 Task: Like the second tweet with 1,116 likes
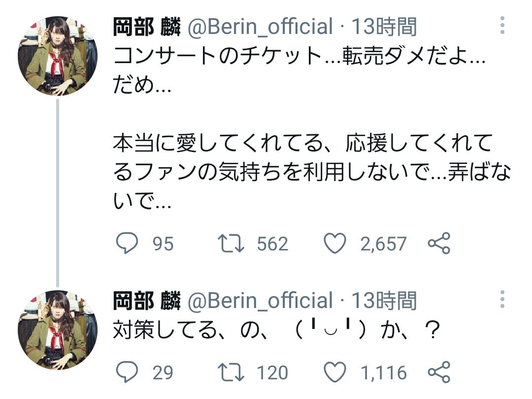click(336, 372)
